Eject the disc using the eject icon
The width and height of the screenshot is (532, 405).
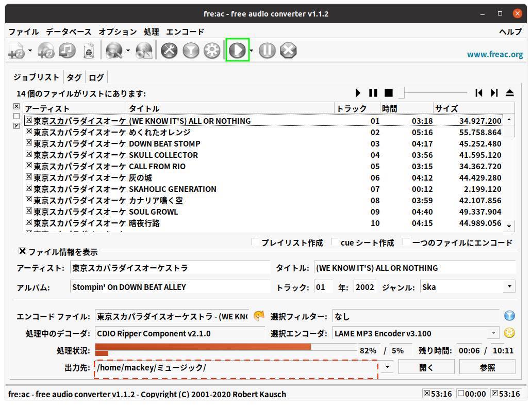click(x=509, y=93)
